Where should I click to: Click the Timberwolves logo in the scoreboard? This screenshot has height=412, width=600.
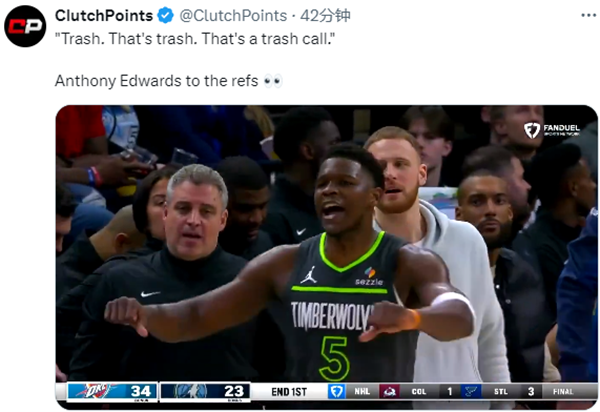[x=190, y=391]
